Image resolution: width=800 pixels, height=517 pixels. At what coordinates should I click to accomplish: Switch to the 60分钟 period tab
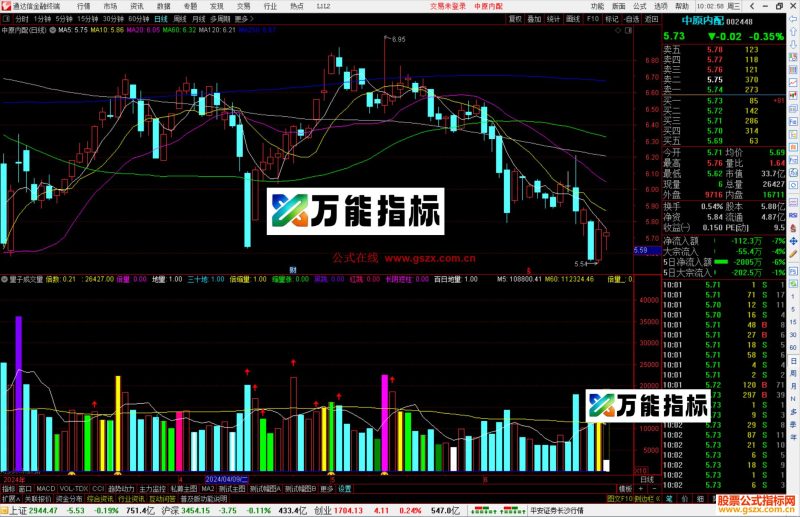[139, 19]
